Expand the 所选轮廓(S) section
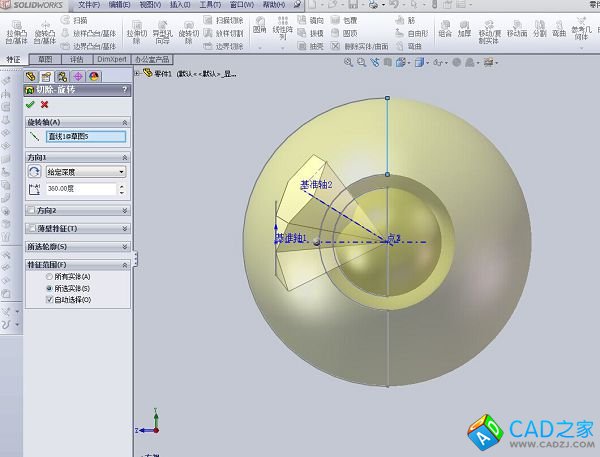The width and height of the screenshot is (600, 457). (125, 246)
